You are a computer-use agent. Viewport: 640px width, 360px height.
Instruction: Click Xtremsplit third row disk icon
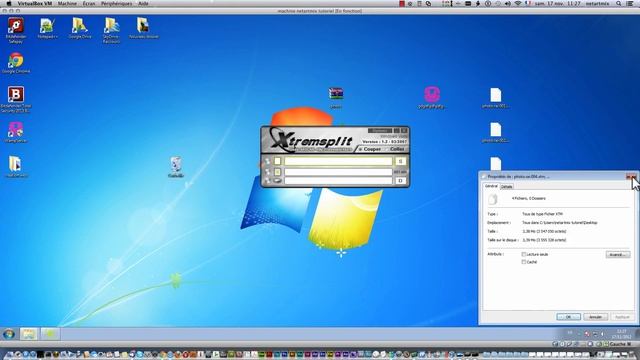[x=278, y=180]
